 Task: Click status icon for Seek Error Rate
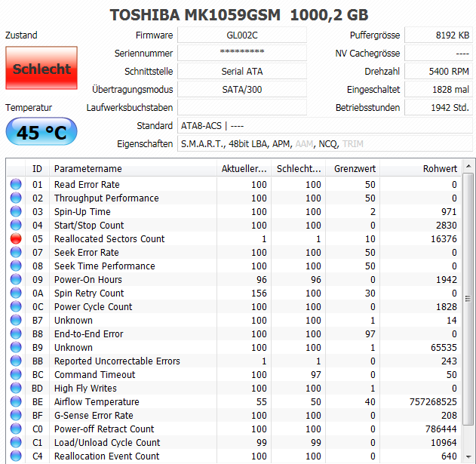[x=16, y=252]
